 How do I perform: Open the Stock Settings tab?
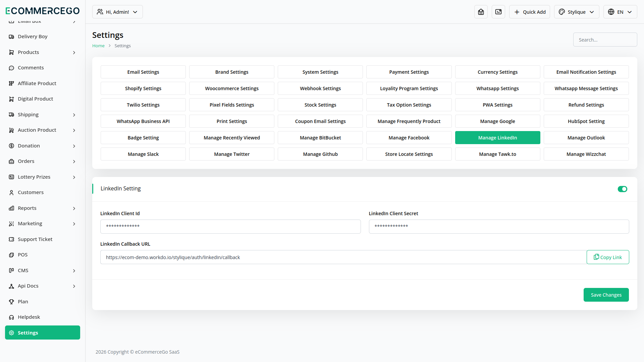coord(320,105)
